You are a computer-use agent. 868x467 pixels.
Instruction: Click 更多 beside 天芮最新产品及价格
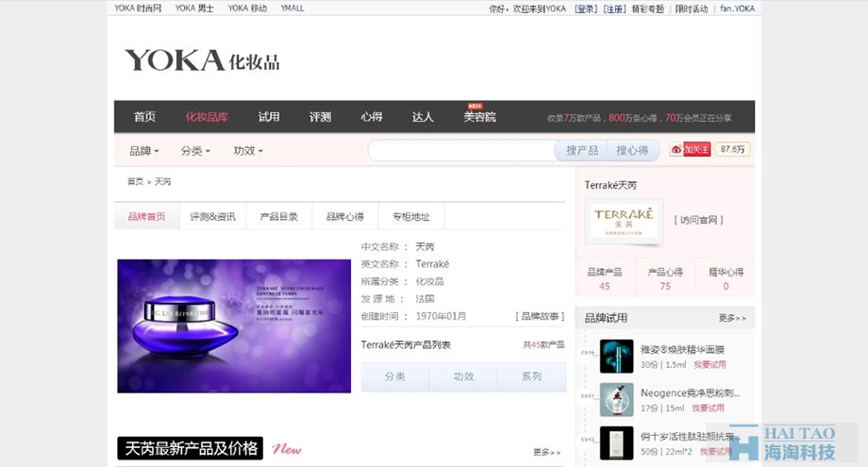pyautogui.click(x=547, y=453)
